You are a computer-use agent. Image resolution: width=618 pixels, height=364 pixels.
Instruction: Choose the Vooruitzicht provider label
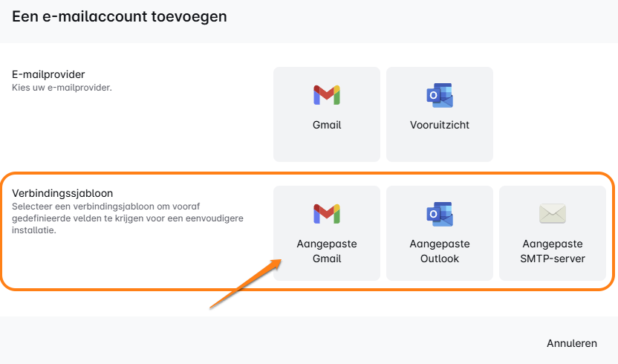pyautogui.click(x=440, y=126)
